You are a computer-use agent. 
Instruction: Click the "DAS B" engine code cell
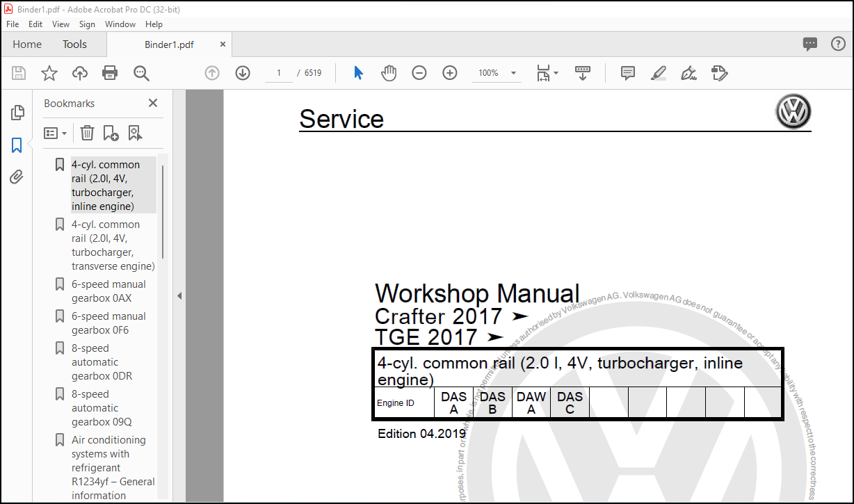pyautogui.click(x=492, y=403)
